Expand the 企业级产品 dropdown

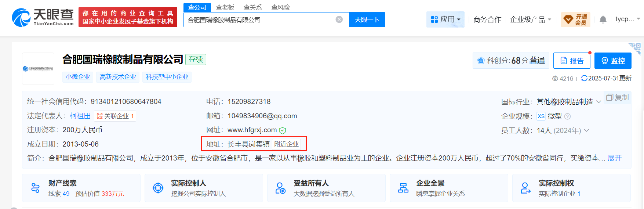[x=531, y=19]
